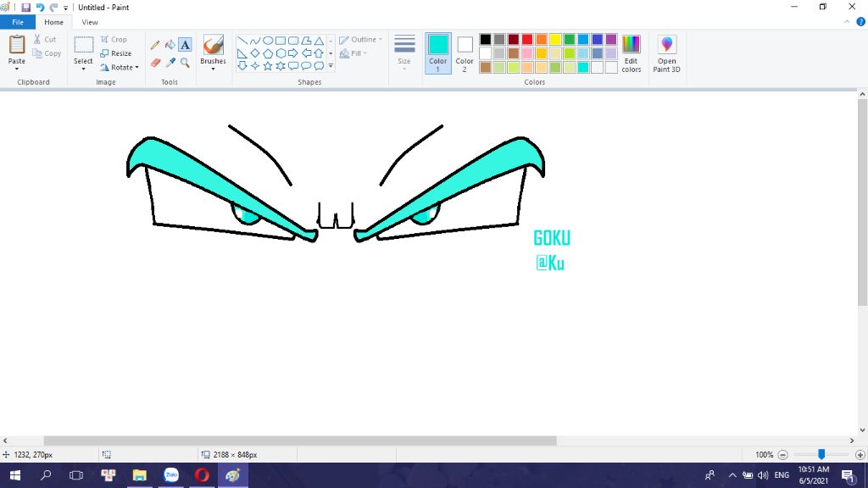Click the Crop button
The image size is (868, 488).
114,39
